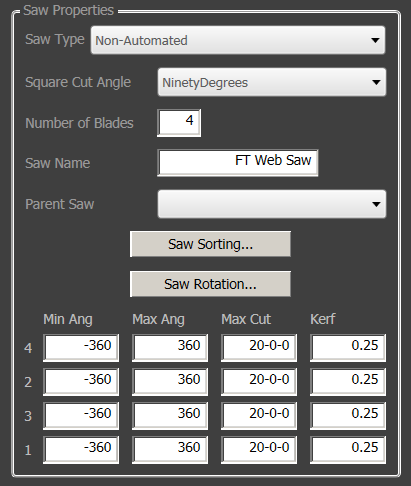Select Kerf field for blade 2
Image resolution: width=411 pixels, height=486 pixels.
[x=348, y=382]
